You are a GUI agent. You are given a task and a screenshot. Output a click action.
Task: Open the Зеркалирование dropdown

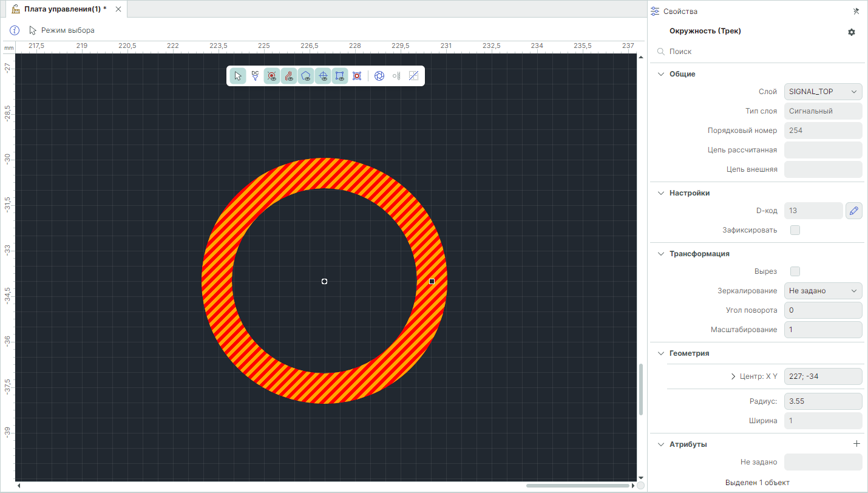pyautogui.click(x=822, y=291)
